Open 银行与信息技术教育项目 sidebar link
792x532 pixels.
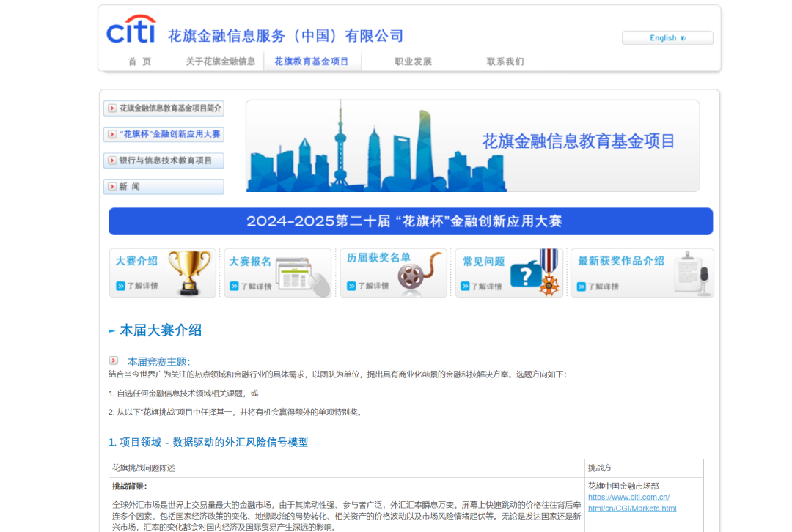click(164, 160)
